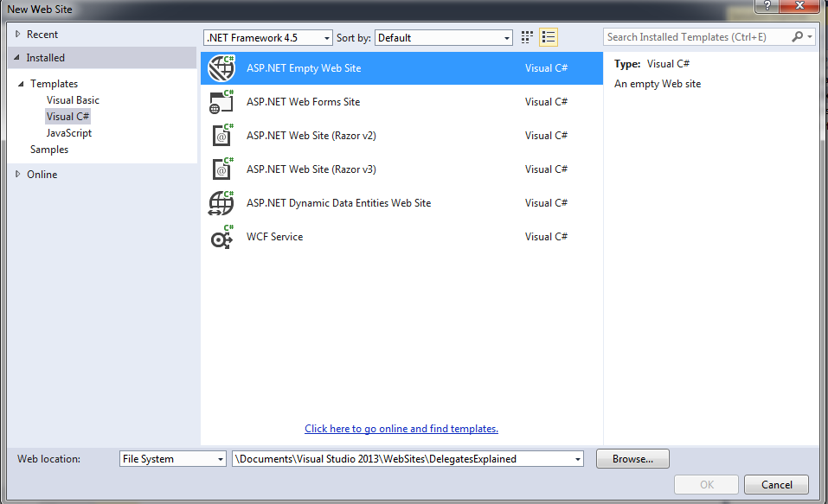Select the ASP.NET Web Forms Site row text
Image resolution: width=828 pixels, height=504 pixels.
tap(303, 102)
